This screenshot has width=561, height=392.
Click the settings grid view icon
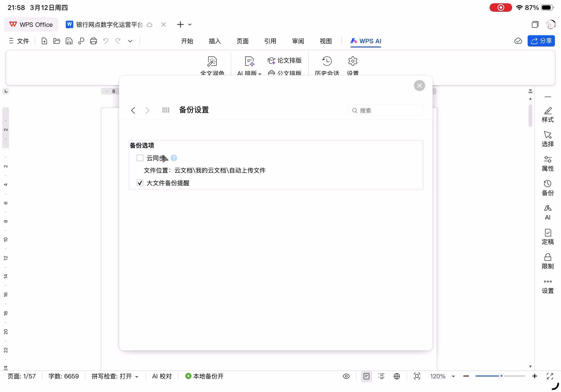tap(166, 110)
